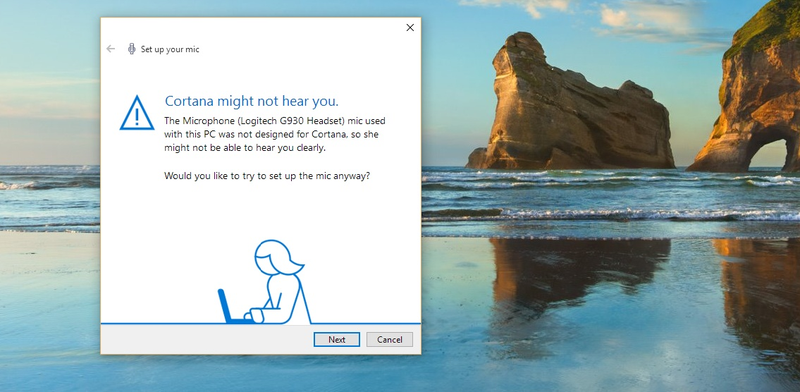Click the "Set up your mic" title text

click(x=170, y=50)
